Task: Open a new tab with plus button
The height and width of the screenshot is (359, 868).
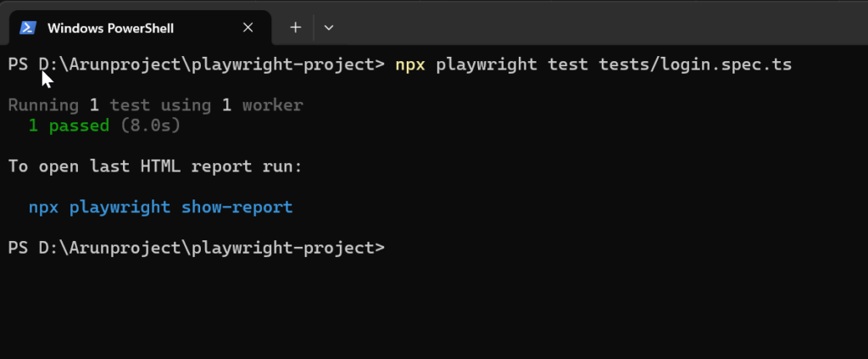Action: (x=295, y=27)
